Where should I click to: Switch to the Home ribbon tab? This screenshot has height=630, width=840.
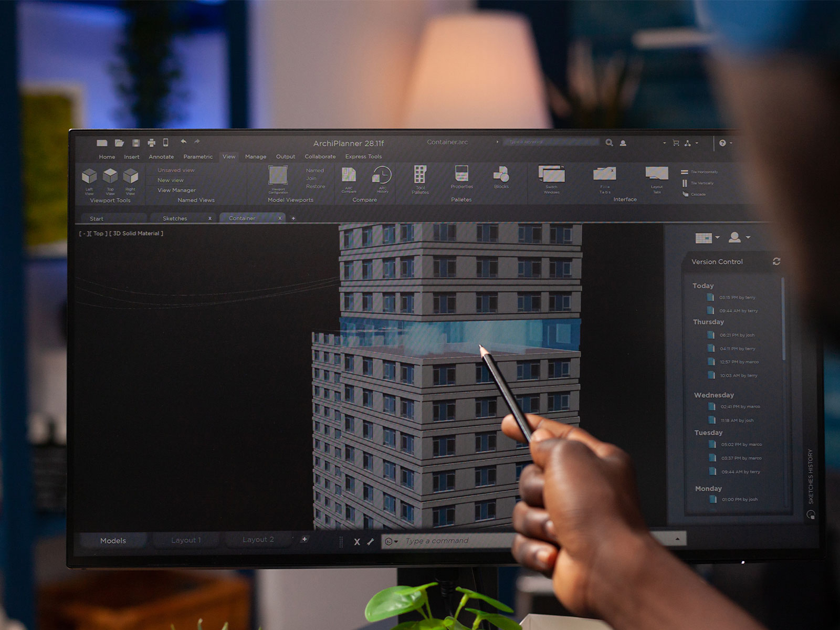coord(107,157)
